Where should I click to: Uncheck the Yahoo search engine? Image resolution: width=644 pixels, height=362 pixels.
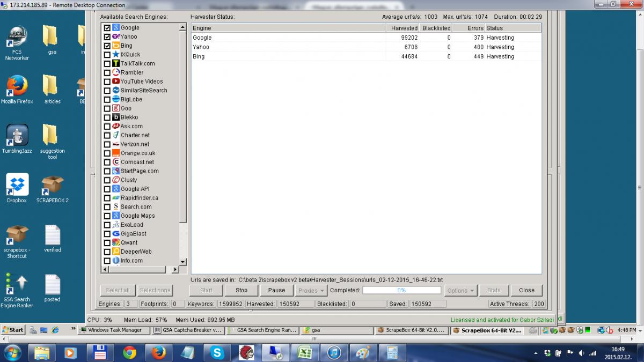107,37
